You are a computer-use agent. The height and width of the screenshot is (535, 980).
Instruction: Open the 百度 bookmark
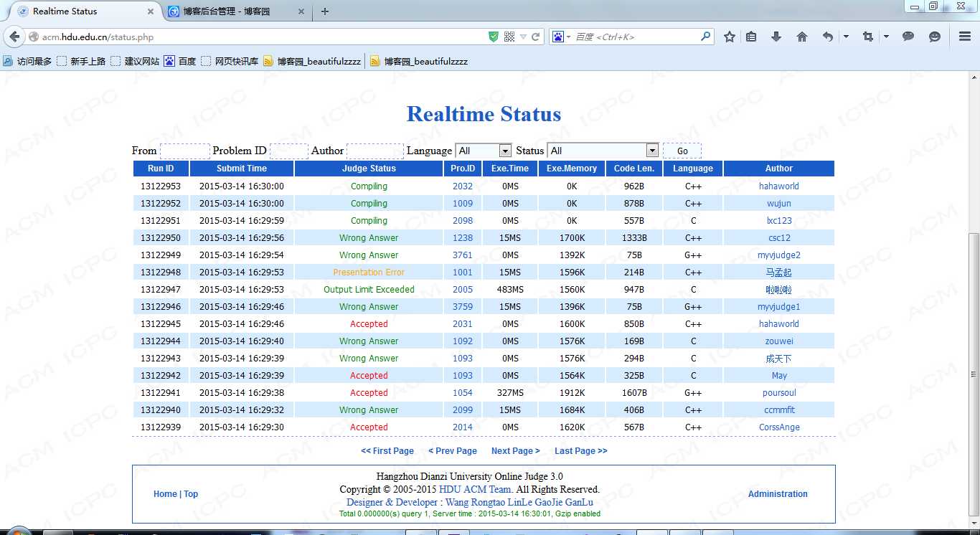pos(180,62)
